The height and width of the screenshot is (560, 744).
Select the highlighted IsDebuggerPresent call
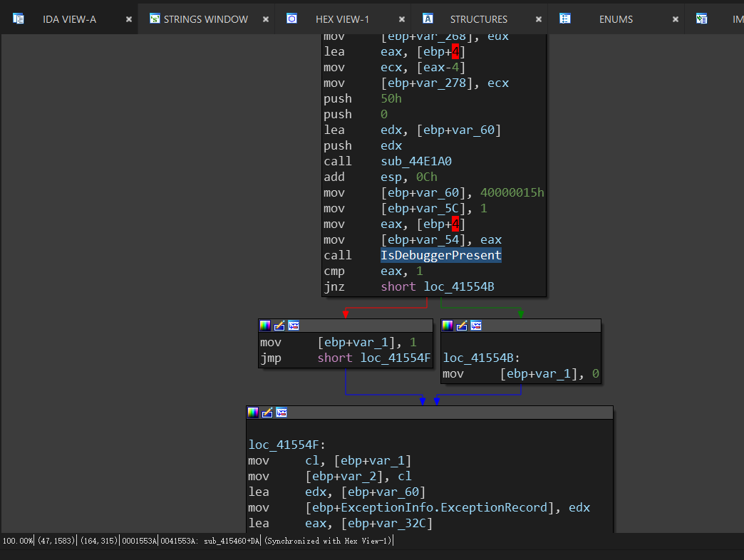441,255
